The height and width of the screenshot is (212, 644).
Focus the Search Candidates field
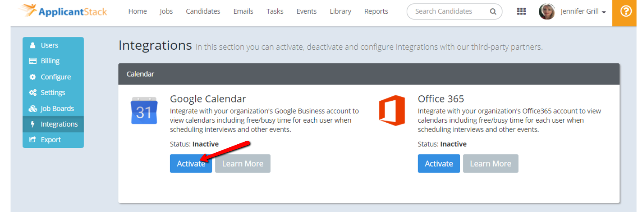click(x=454, y=11)
